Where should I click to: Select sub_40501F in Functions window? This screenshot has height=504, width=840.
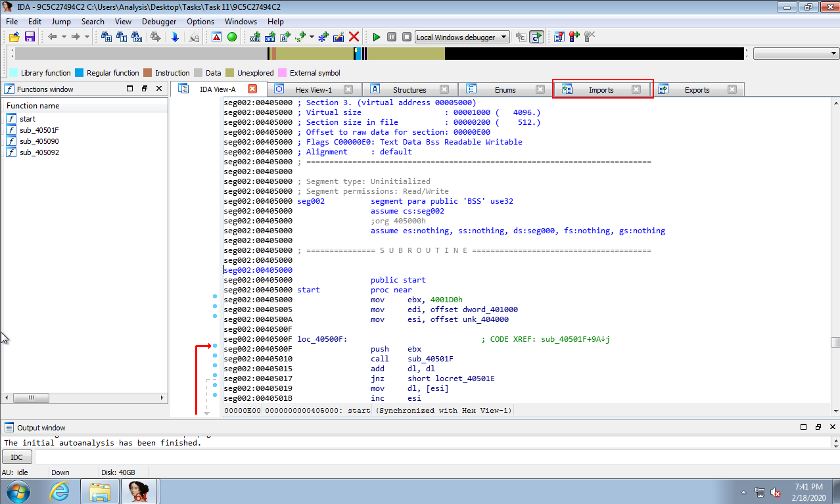39,130
